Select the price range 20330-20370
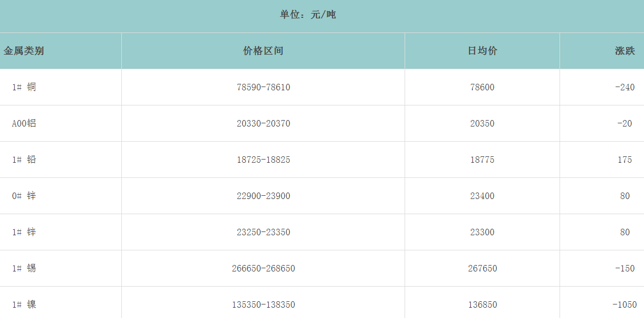The width and height of the screenshot is (644, 318). (x=263, y=123)
